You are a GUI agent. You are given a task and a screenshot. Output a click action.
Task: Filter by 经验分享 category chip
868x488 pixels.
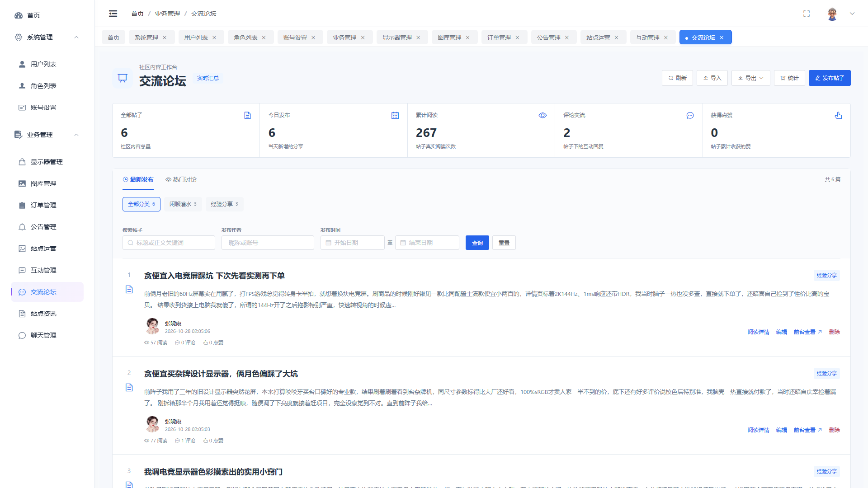coord(224,204)
